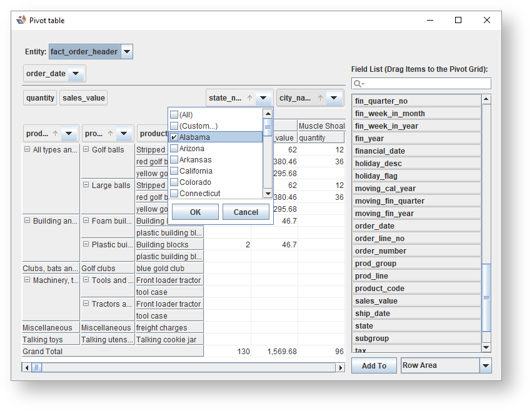Click filter arrow on state_n... field
Image resolution: width=532 pixels, height=411 pixels.
264,98
